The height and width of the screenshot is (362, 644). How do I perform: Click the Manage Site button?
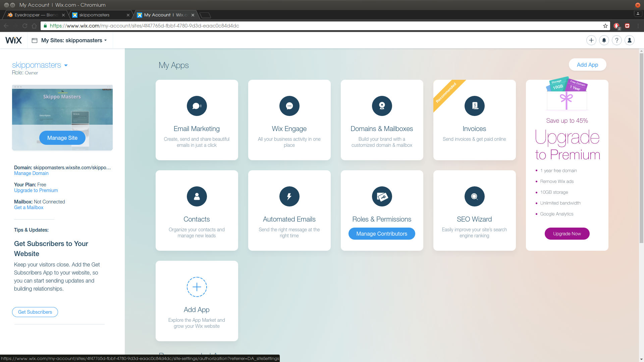pyautogui.click(x=62, y=138)
